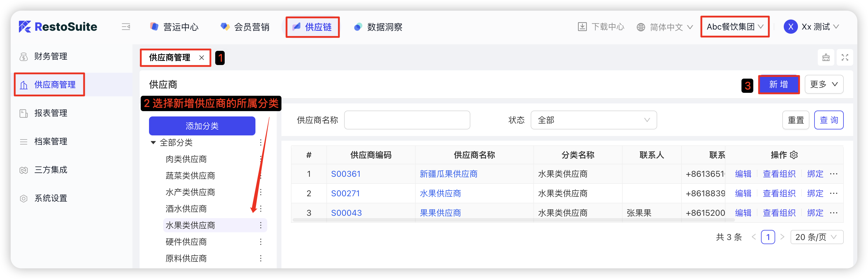Click the 新增 button
This screenshot has height=279, width=868.
[x=778, y=84]
